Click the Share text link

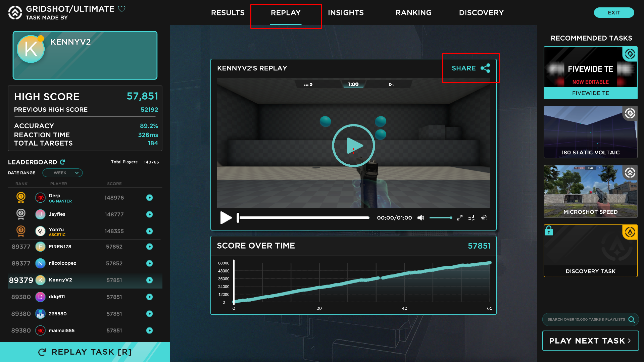coord(463,68)
